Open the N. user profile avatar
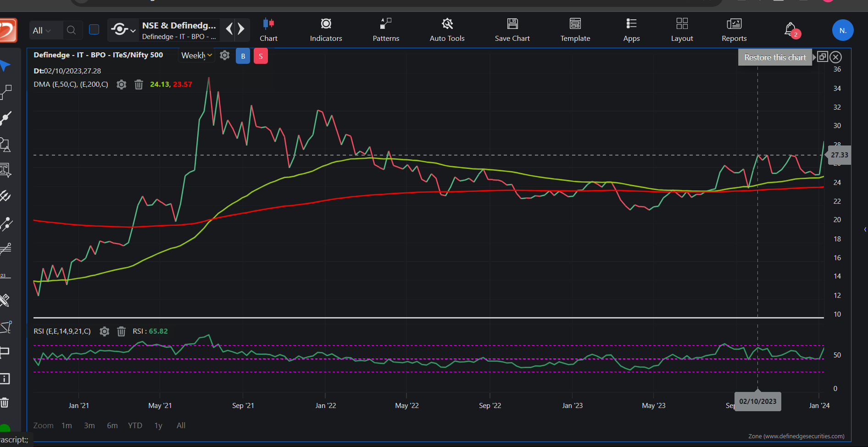The image size is (868, 447). pos(843,30)
